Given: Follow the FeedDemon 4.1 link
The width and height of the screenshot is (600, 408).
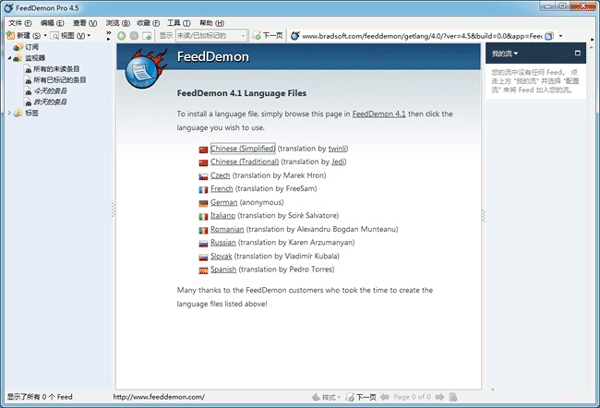Looking at the screenshot, I should coord(379,114).
